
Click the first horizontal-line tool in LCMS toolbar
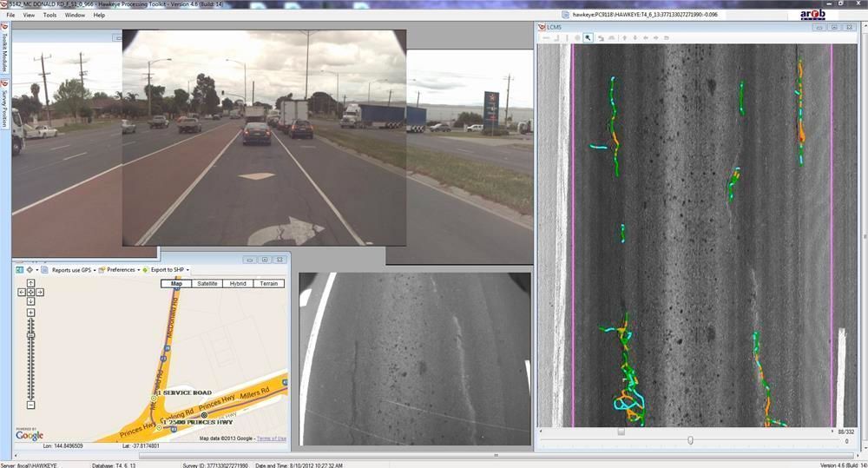point(546,37)
